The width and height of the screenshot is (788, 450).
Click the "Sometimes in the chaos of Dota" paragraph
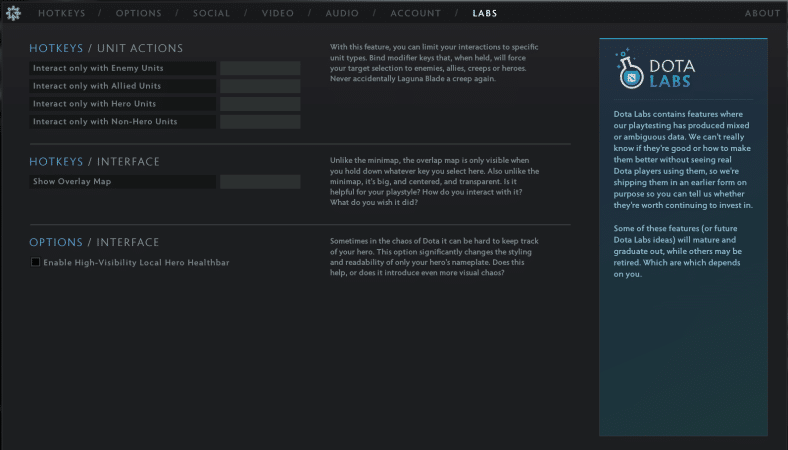pyautogui.click(x=434, y=257)
